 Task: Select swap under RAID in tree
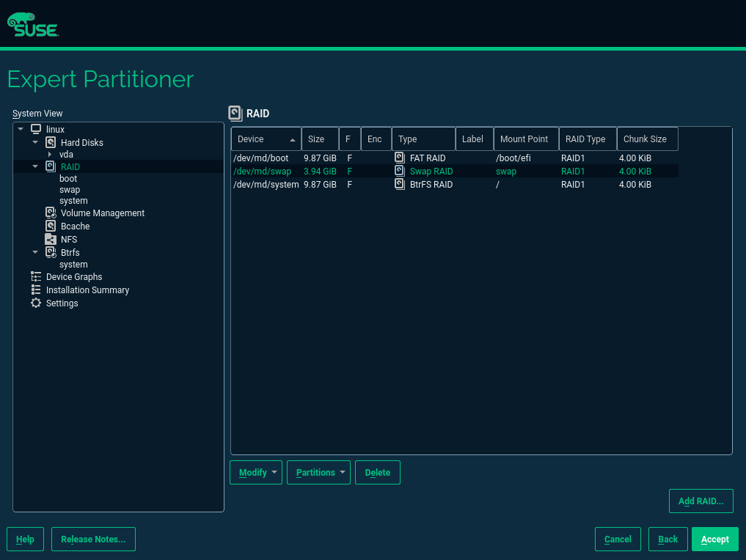(70, 190)
